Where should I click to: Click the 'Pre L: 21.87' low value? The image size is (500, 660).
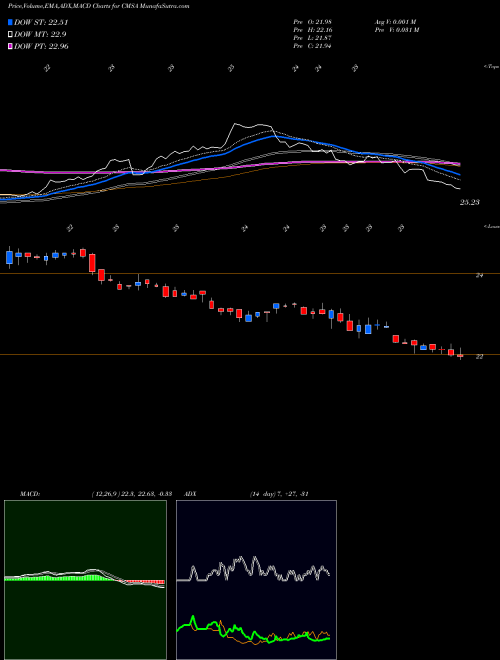click(313, 38)
